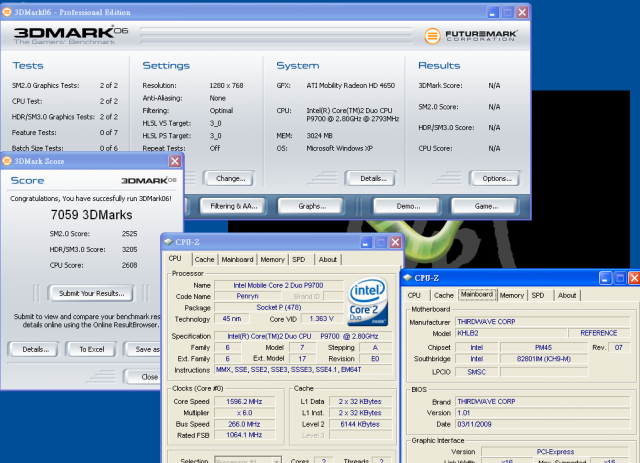Select the CPU tab in the Mainboard CPU-Z window

tap(414, 295)
